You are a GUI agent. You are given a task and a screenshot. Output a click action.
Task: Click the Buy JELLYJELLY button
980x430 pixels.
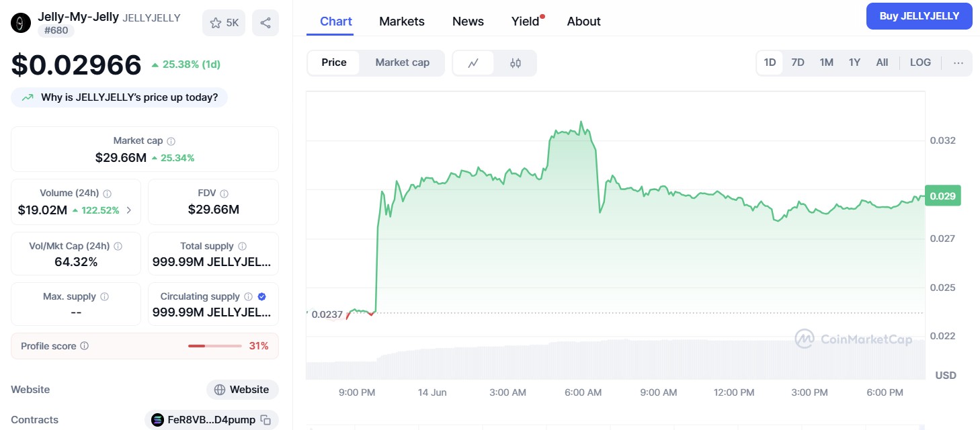point(919,16)
